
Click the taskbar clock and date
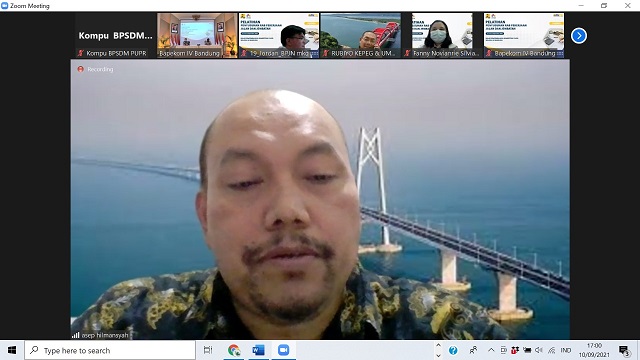tap(594, 350)
